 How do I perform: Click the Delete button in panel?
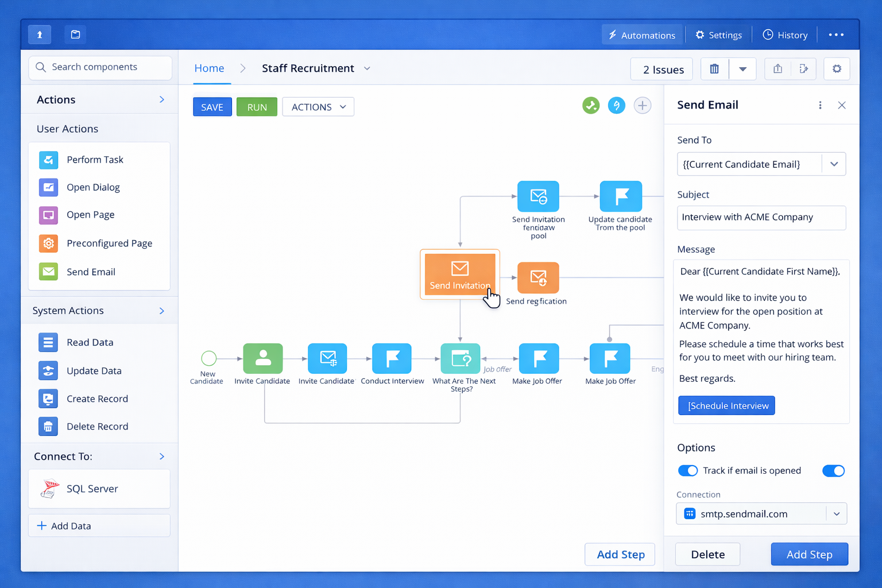pos(707,554)
